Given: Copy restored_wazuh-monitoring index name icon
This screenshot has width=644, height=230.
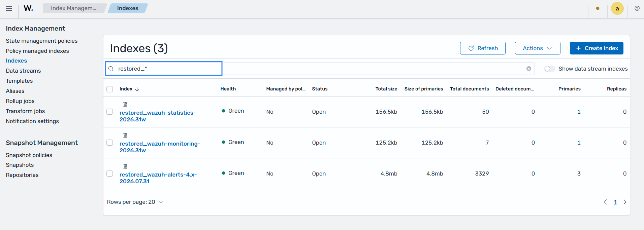Looking at the screenshot, I should pos(125,135).
